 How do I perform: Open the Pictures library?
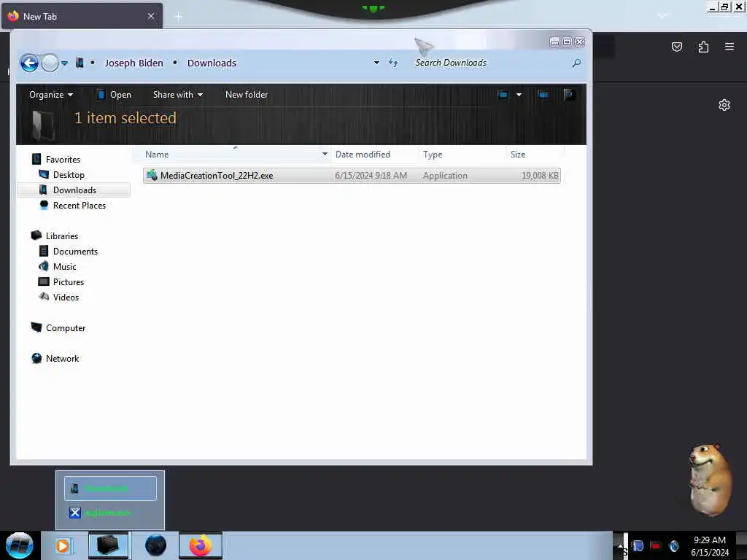[68, 282]
